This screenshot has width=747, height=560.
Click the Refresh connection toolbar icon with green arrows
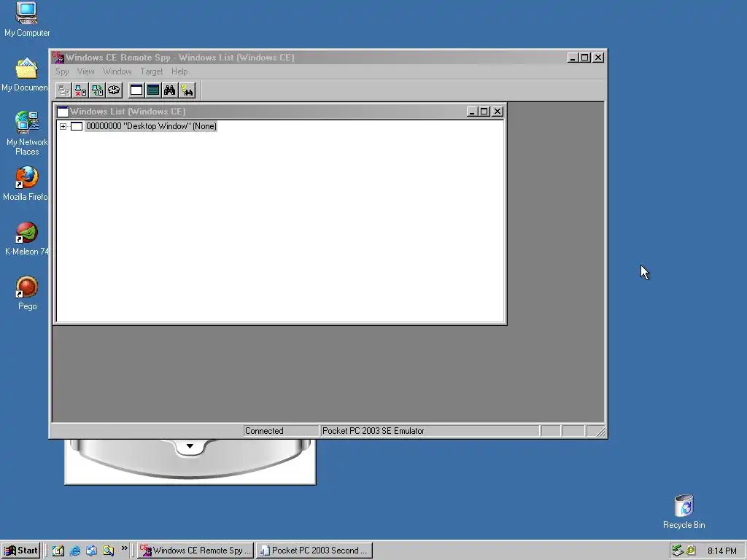pos(97,90)
